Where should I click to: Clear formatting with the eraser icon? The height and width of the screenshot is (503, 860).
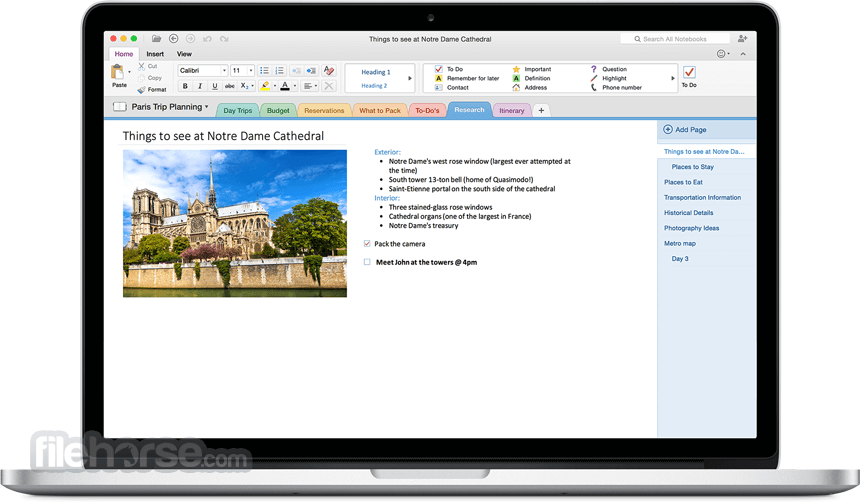coord(329,71)
